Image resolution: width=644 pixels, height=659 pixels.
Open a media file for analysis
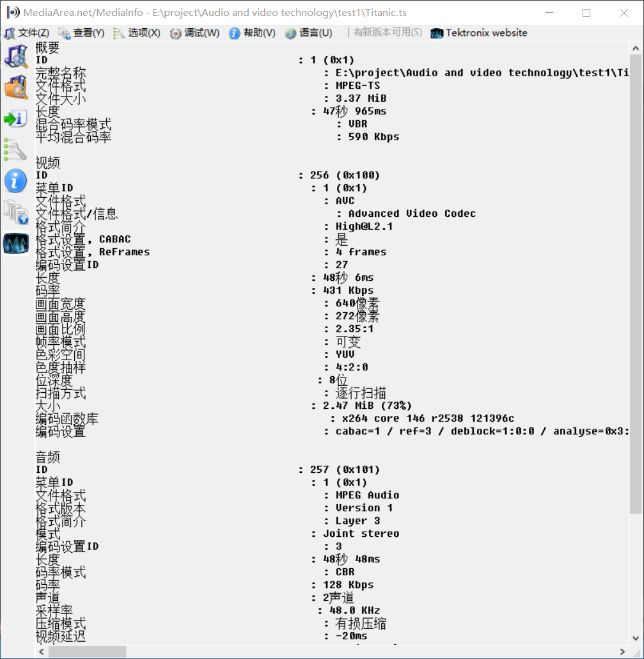click(x=15, y=56)
